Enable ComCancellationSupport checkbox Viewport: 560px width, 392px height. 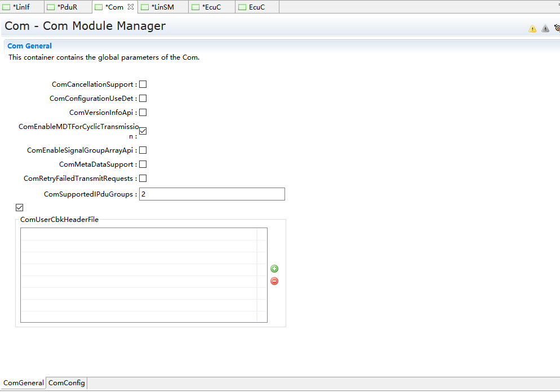(x=143, y=84)
